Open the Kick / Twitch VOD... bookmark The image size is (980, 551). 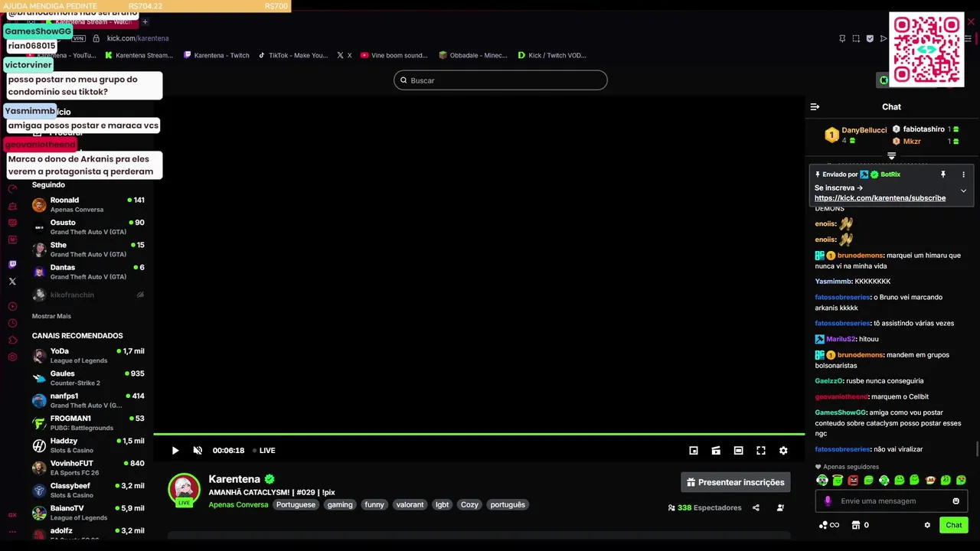point(552,55)
